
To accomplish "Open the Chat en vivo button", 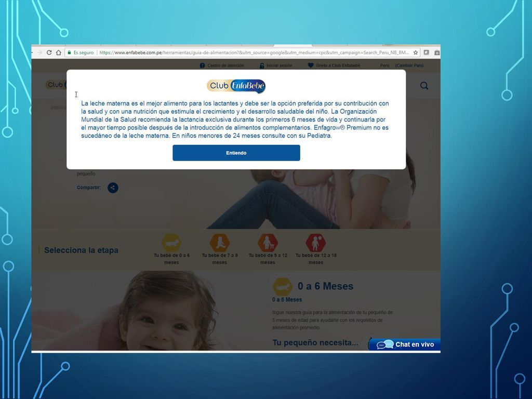I will (404, 344).
